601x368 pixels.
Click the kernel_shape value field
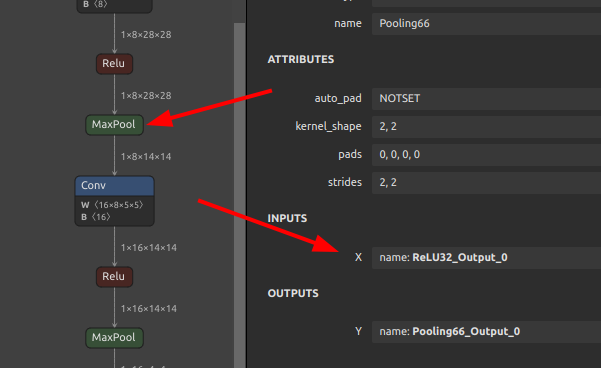(486, 126)
